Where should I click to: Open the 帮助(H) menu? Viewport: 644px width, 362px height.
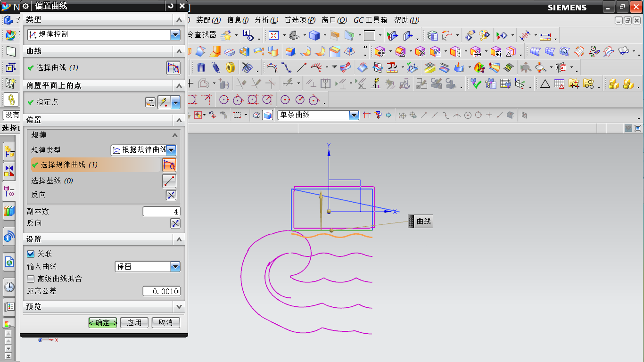pos(406,20)
